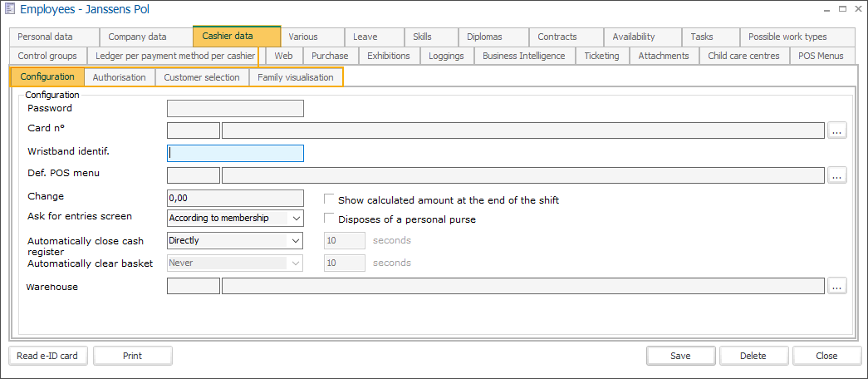Open the Automatically clear basket dropdown
This screenshot has width=868, height=379.
(295, 263)
